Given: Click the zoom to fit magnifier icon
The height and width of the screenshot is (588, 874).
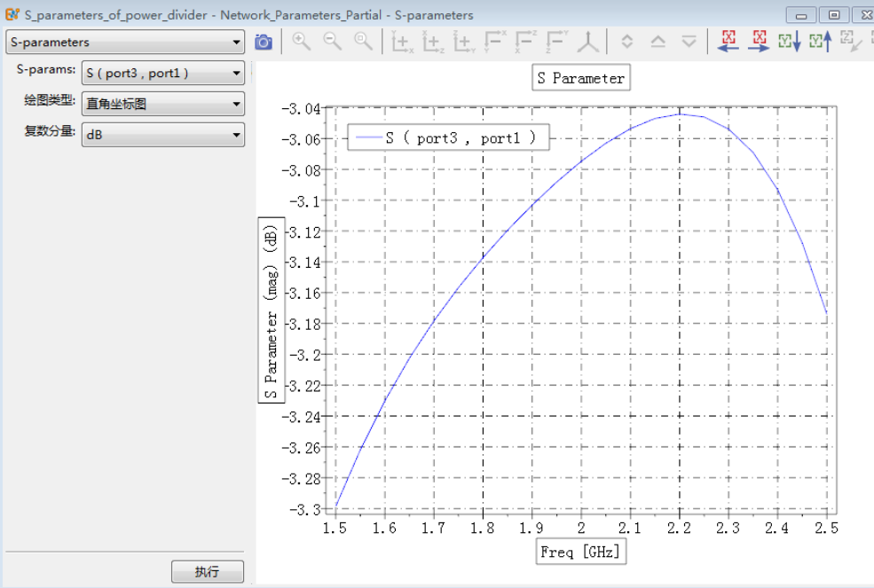Looking at the screenshot, I should [364, 42].
